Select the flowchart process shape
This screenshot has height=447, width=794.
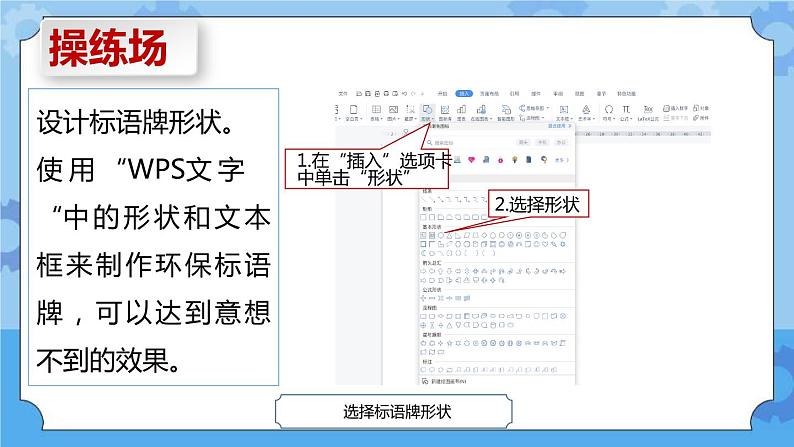[423, 316]
